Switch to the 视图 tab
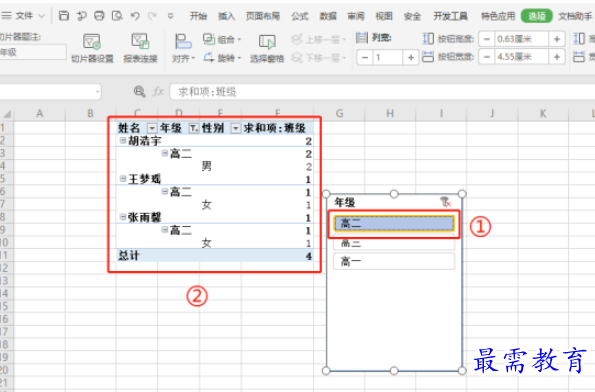 (384, 16)
